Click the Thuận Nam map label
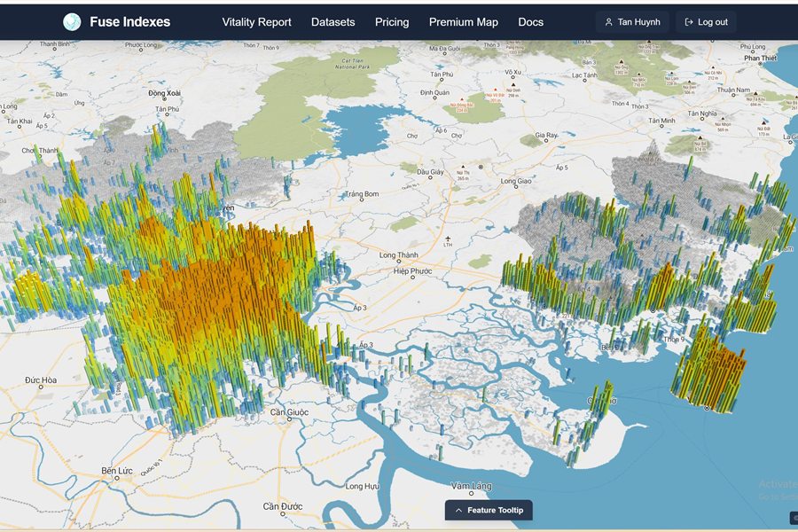Viewport: 798px width, 532px height. (x=733, y=90)
